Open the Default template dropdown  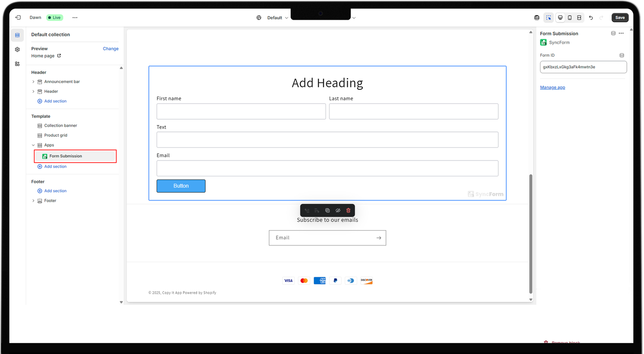pos(278,18)
